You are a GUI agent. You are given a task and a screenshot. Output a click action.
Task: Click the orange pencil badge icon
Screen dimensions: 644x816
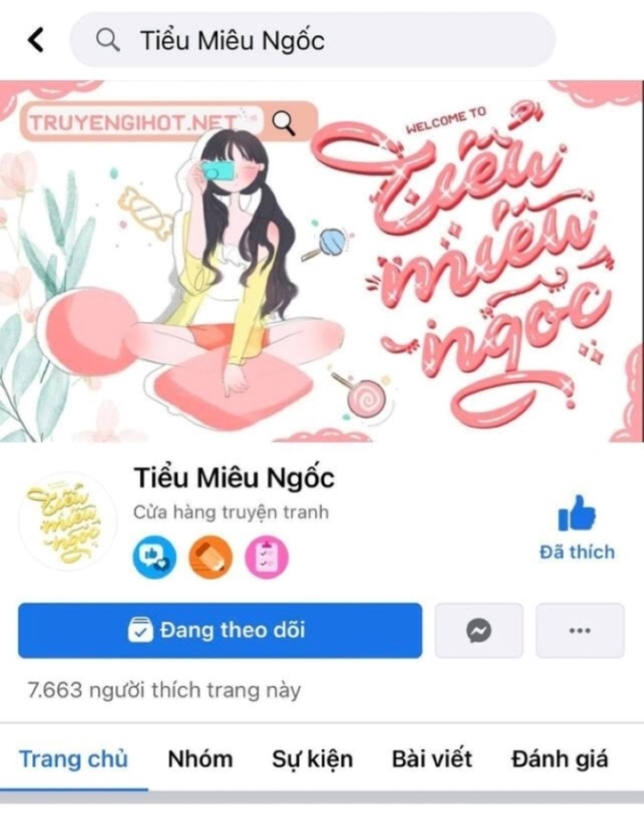tap(211, 557)
